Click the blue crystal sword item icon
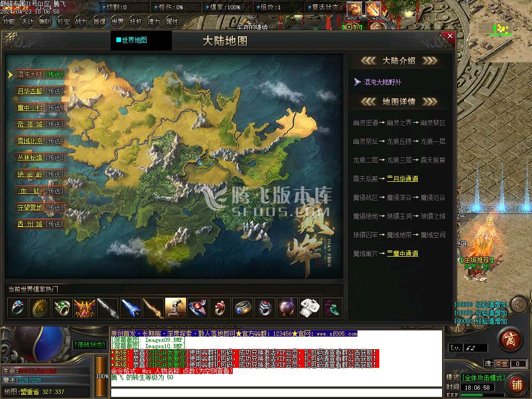532x399 pixels. tap(131, 308)
